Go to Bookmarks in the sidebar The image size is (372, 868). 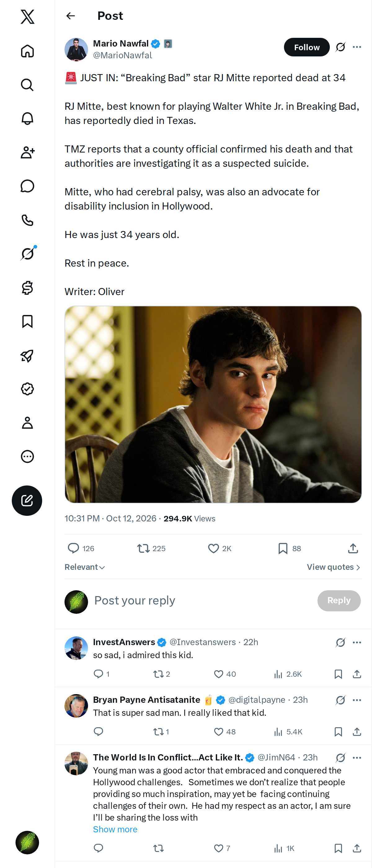(x=27, y=321)
